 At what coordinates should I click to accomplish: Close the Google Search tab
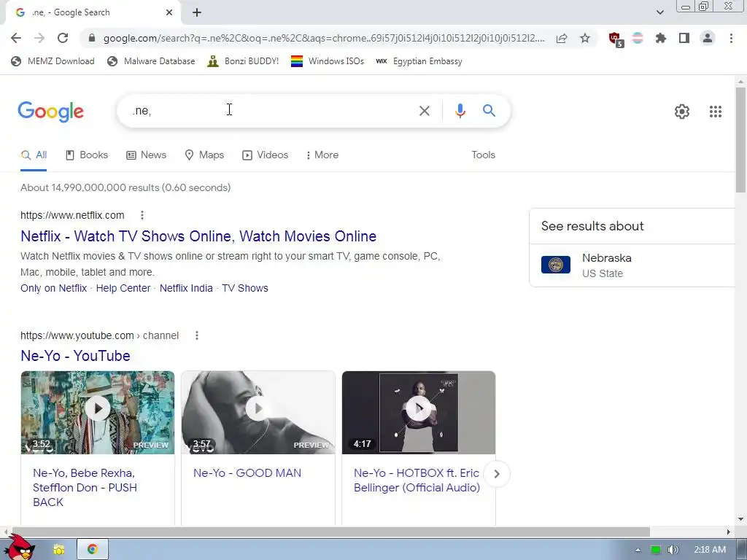pos(169,12)
